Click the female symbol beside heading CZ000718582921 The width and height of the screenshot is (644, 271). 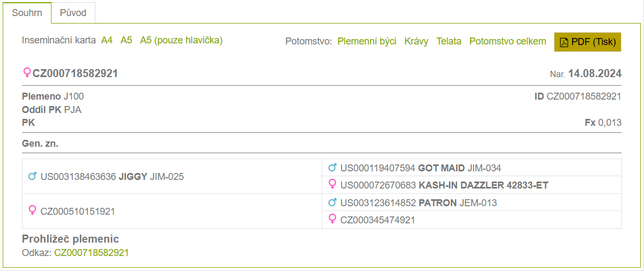27,73
